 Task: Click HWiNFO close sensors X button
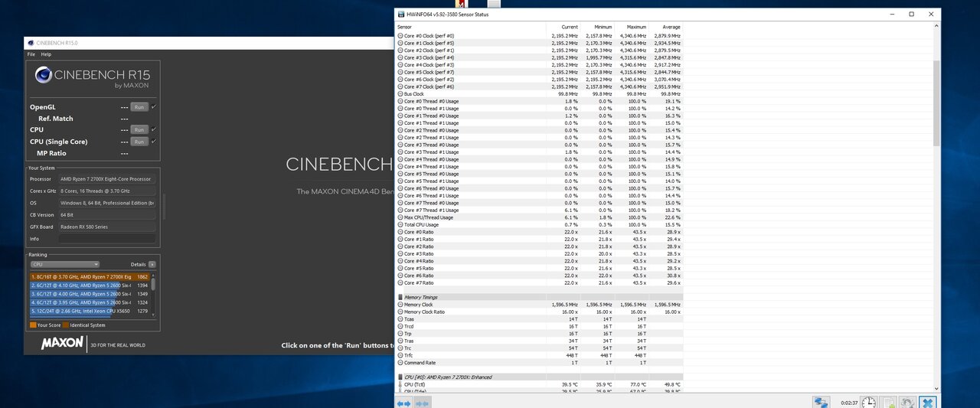pyautogui.click(x=927, y=402)
